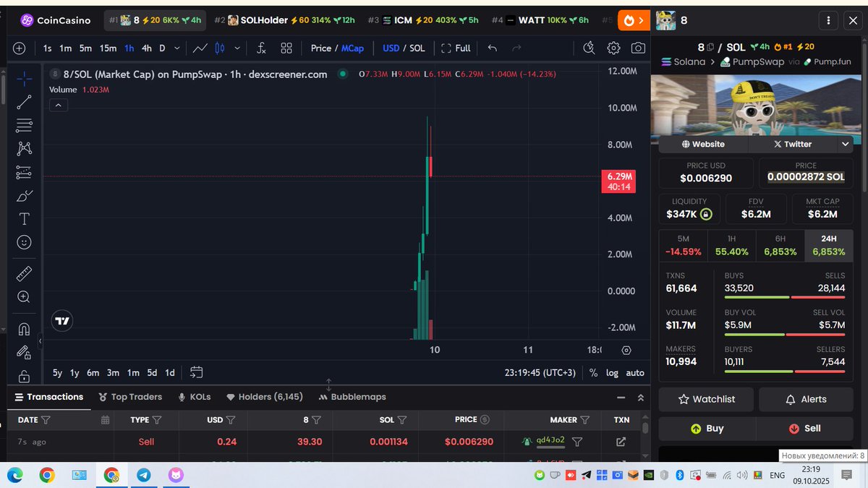Select the crosshair cursor tool
The image size is (868, 488).
[24, 79]
